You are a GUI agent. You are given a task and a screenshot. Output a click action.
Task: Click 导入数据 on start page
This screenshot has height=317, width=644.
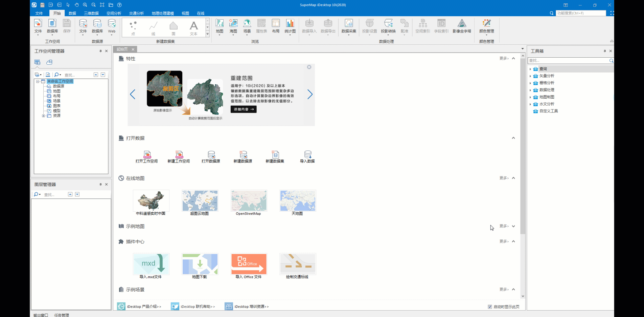(307, 157)
